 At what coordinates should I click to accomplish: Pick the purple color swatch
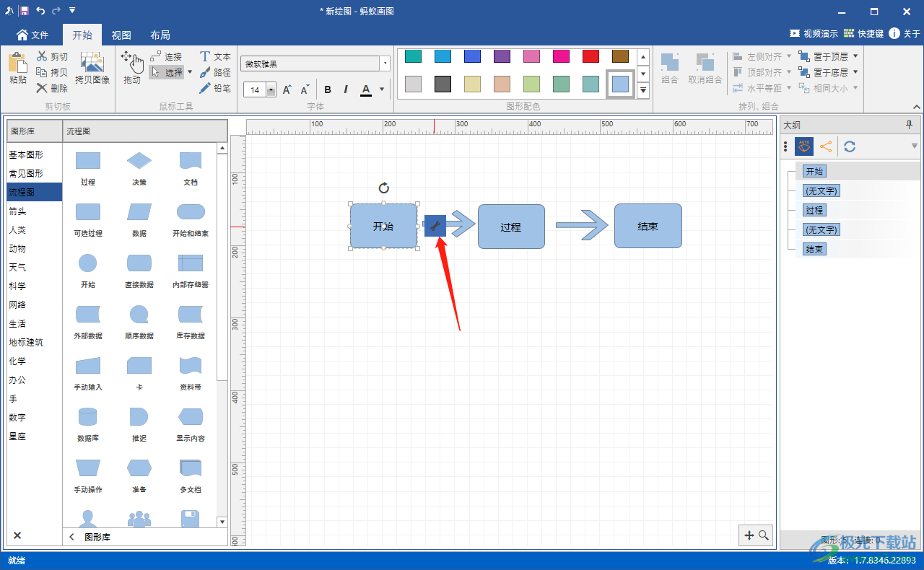tap(502, 56)
